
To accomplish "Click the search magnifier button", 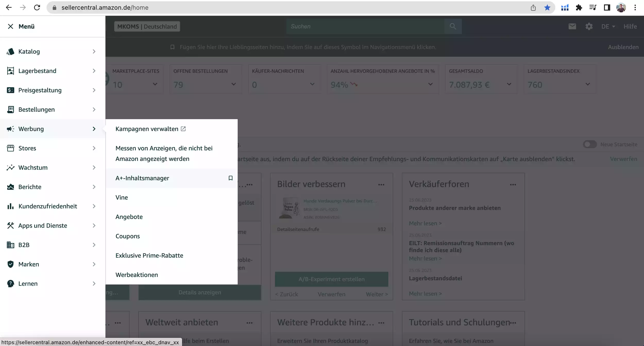I will [453, 26].
